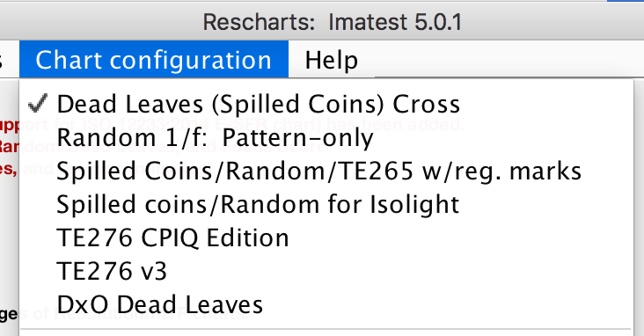
Task: Click the checkmark beside Dead Leaves Cross
Action: coord(38,104)
